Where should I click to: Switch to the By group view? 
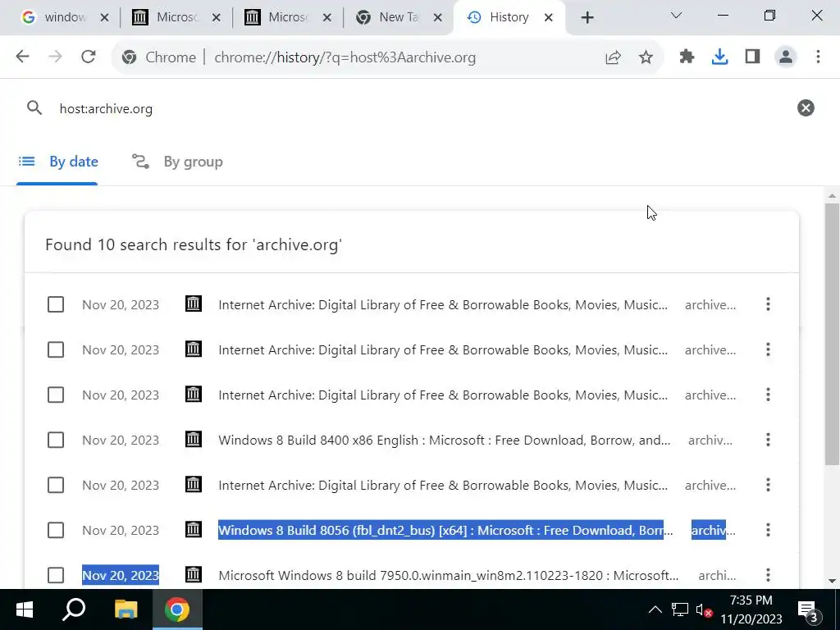tap(177, 162)
